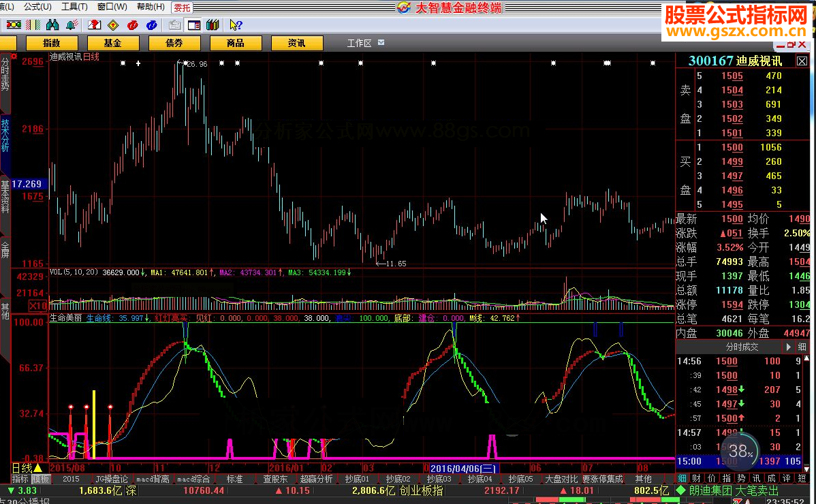Click the stacked books icon in toolbar

(x=213, y=25)
